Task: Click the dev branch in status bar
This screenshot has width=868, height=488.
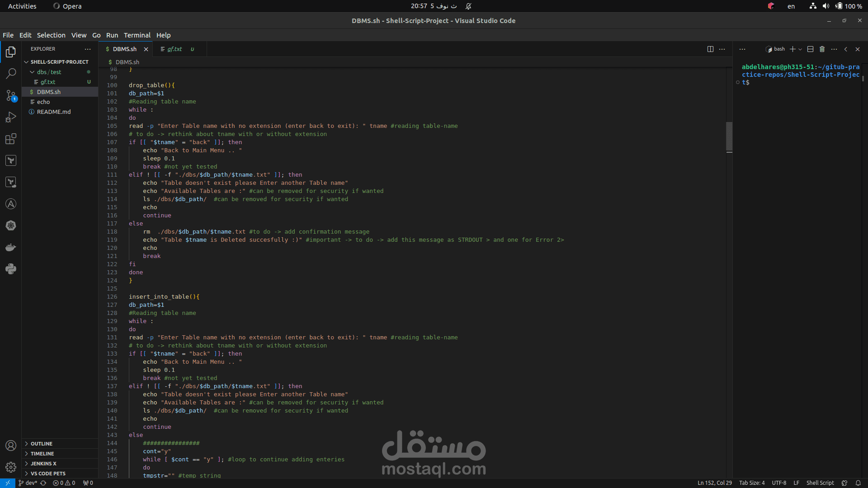Action: point(28,483)
